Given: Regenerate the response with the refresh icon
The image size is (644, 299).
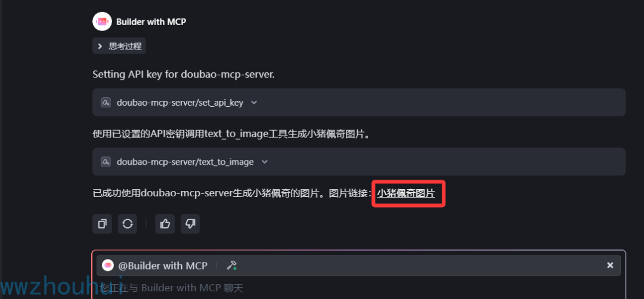Looking at the screenshot, I should point(128,224).
